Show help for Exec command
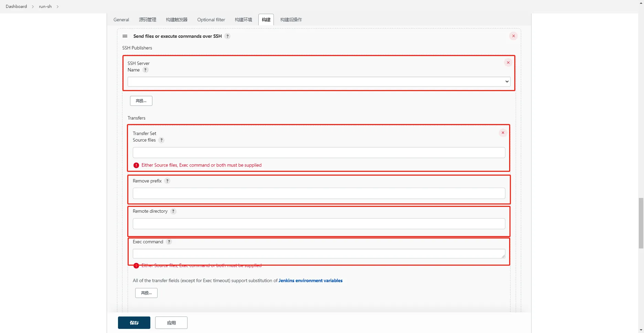 point(169,242)
